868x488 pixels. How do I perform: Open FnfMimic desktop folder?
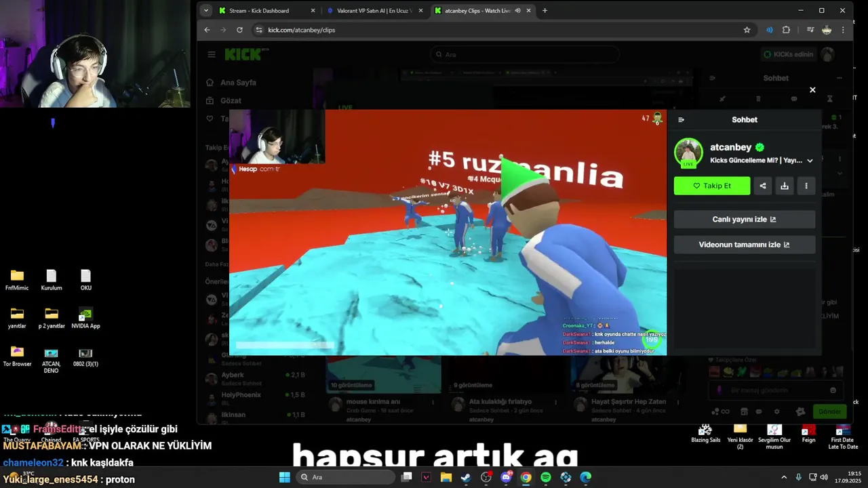click(17, 280)
